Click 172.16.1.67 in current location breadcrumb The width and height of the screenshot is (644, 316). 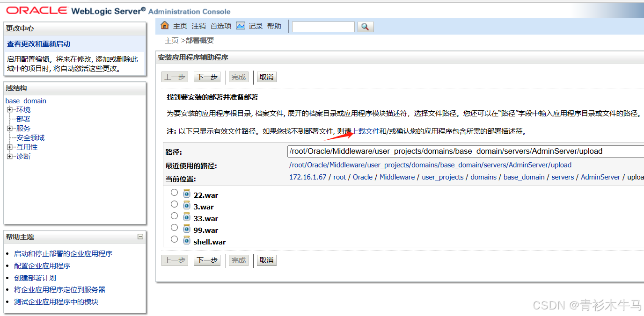307,177
